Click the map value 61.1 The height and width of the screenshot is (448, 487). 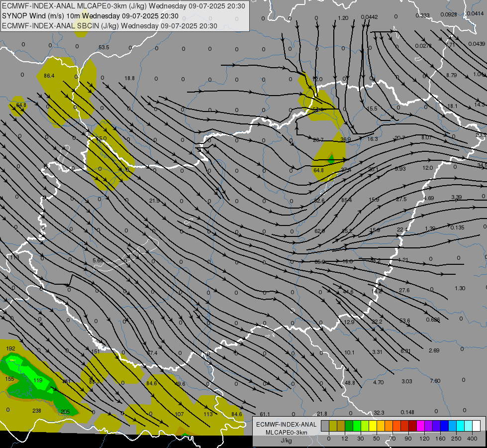265,414
